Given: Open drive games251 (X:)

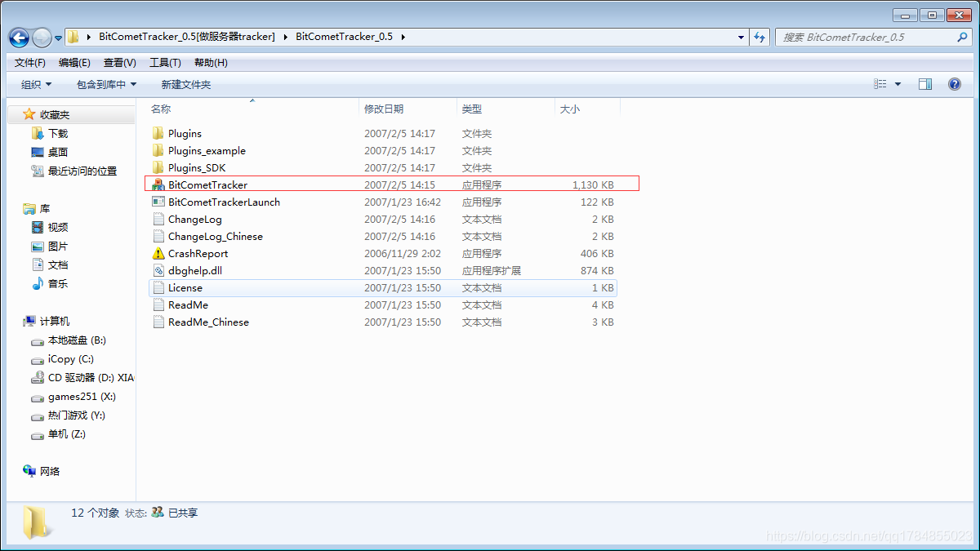Looking at the screenshot, I should (x=82, y=396).
